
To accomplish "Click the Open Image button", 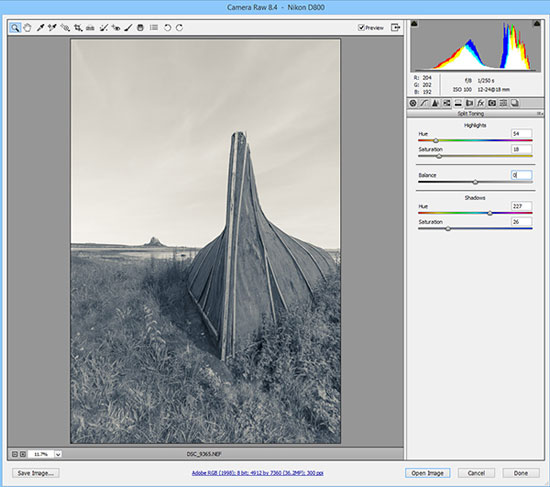I will click(x=427, y=473).
